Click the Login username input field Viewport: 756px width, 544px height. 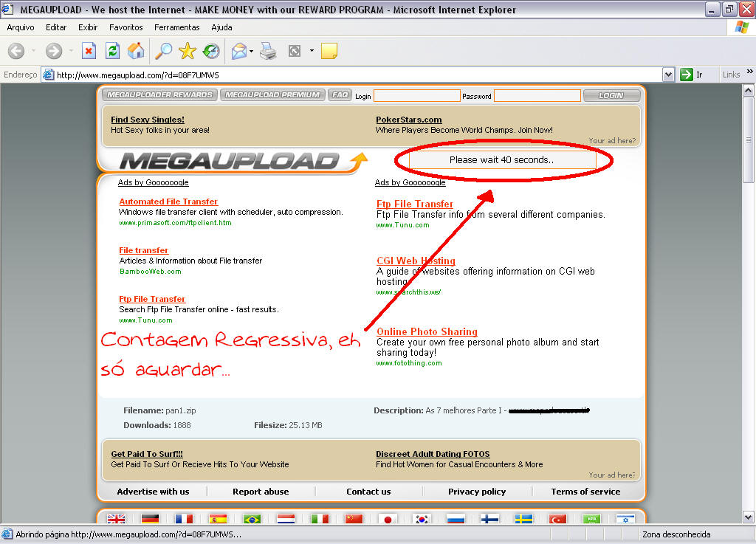coord(417,96)
